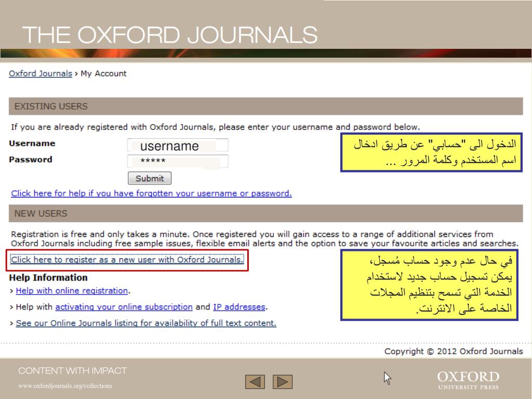Open forgotten username or password help link

(151, 193)
